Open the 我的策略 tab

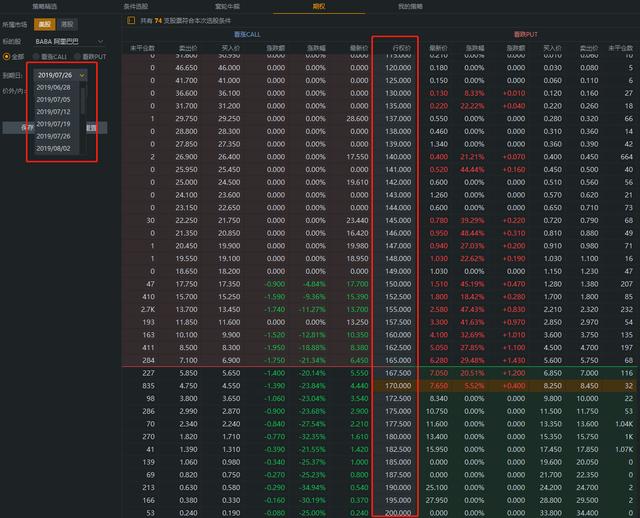click(411, 6)
